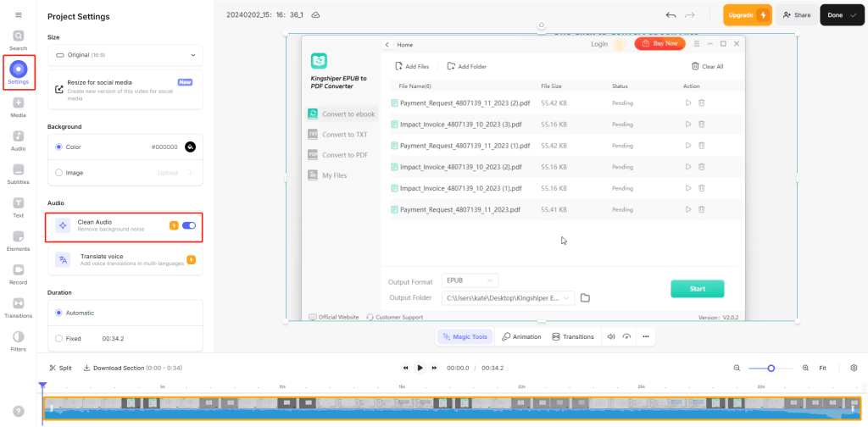This screenshot has width=868, height=427.
Task: Open the Media panel
Action: 19,108
